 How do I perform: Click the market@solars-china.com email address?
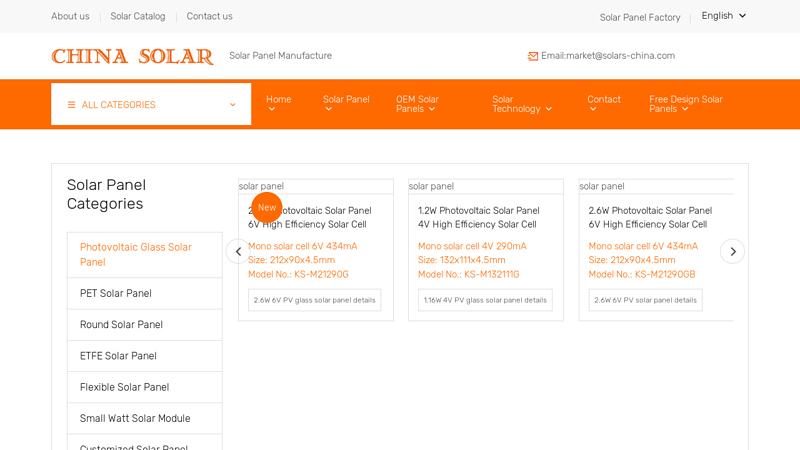(620, 56)
